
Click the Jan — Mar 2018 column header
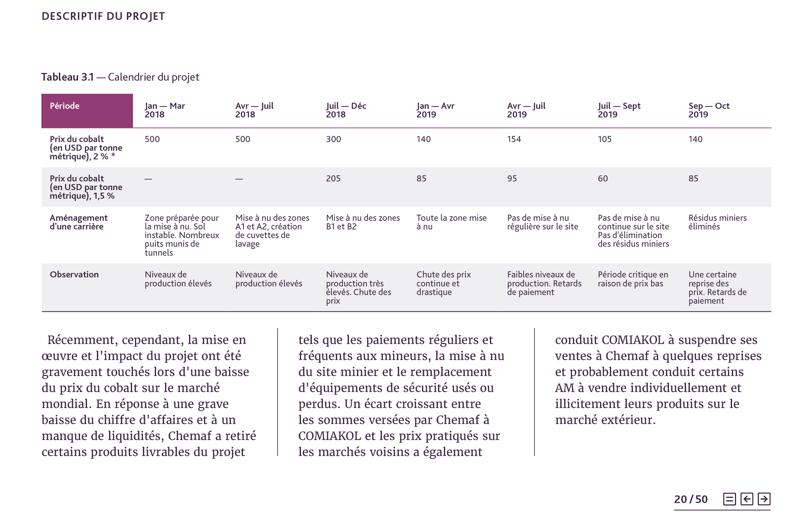tap(164, 110)
